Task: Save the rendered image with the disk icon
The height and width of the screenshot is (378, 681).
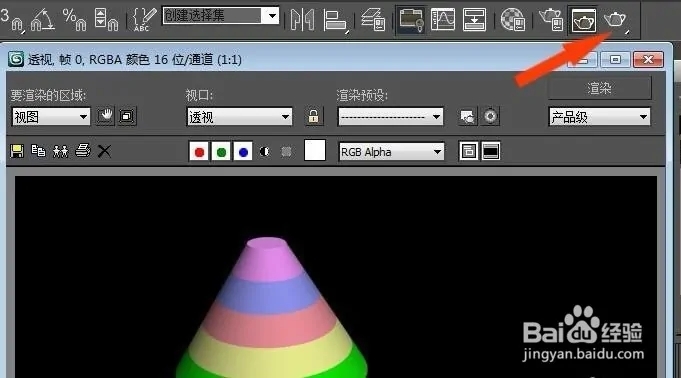Action: point(17,151)
